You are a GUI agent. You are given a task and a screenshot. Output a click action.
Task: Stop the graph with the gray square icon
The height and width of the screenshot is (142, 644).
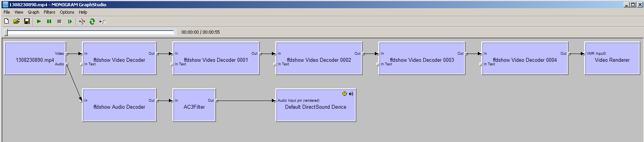(x=59, y=22)
